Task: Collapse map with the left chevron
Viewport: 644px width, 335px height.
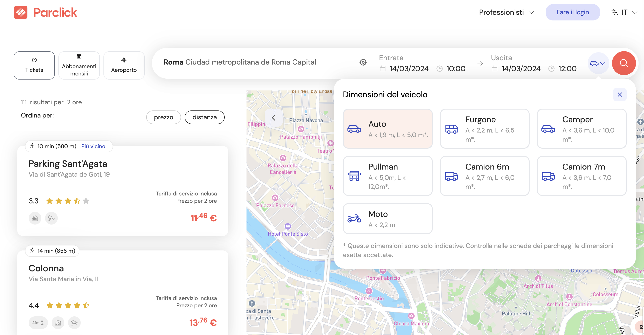Action: (274, 118)
